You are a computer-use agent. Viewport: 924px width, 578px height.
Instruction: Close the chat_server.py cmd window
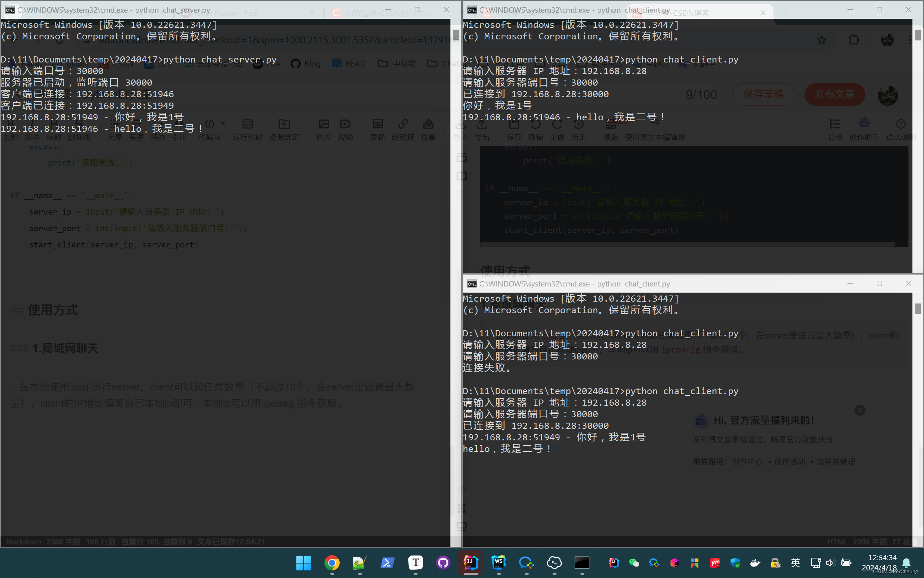point(447,9)
